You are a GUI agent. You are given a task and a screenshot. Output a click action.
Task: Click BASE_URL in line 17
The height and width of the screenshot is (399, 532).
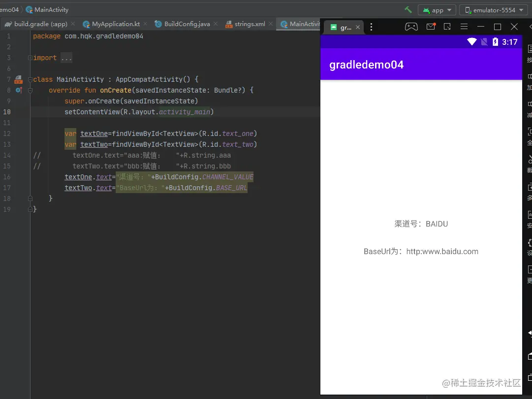tap(232, 188)
